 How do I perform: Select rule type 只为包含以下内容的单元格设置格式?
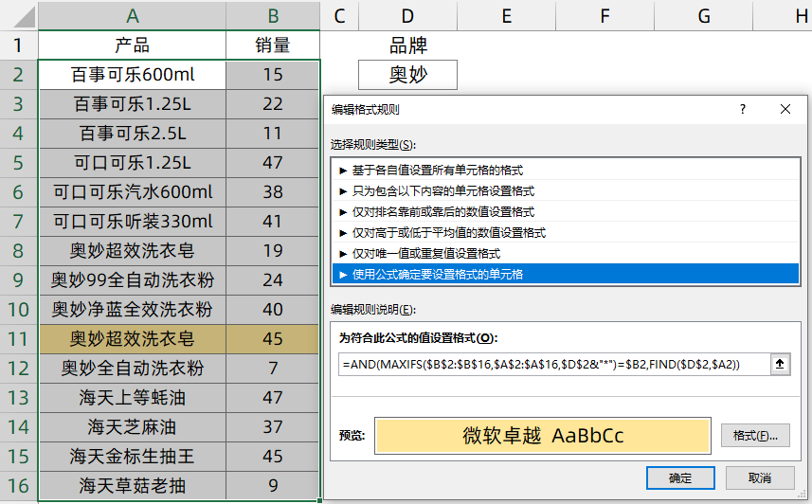(566, 190)
